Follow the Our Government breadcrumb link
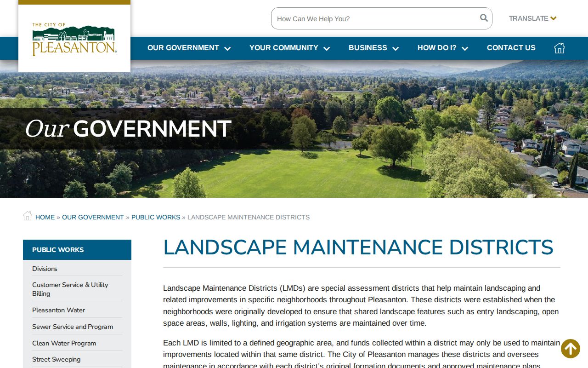Screen dimensions: 588x368 (93, 217)
